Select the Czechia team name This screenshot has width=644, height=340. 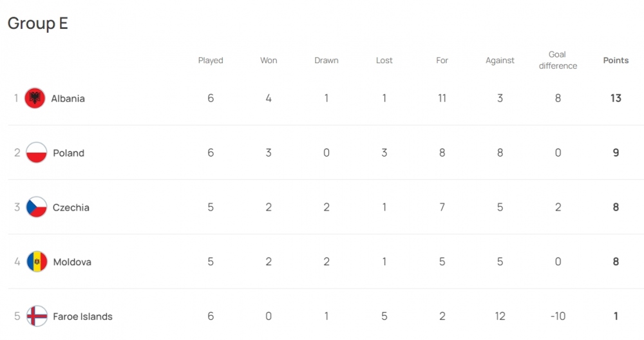(x=71, y=207)
